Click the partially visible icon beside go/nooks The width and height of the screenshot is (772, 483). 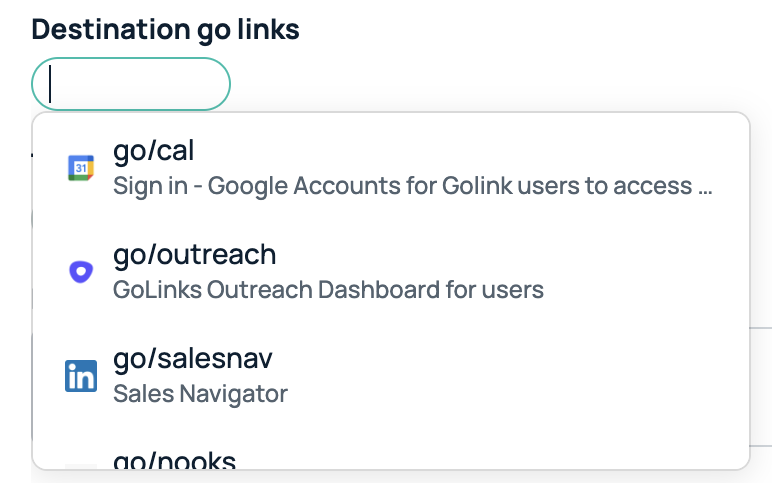click(81, 466)
